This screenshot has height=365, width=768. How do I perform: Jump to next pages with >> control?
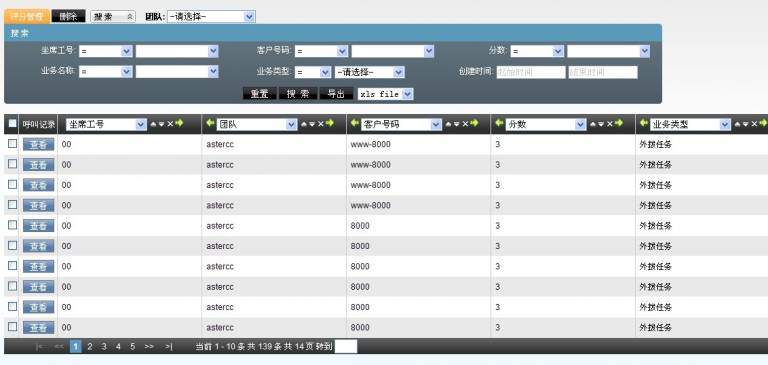tap(149, 346)
